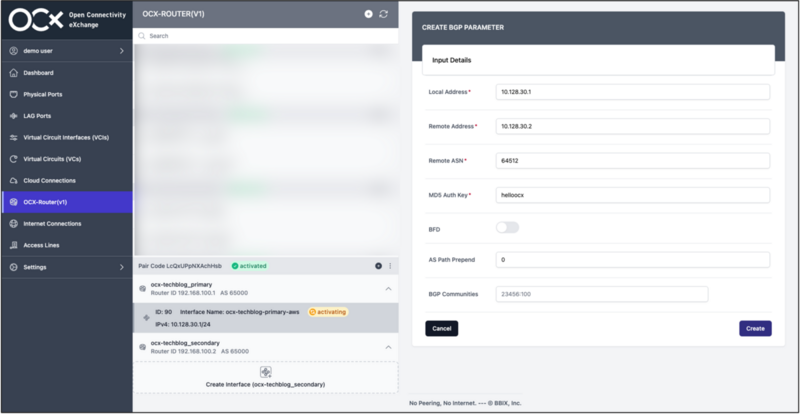Click Router ID 192.168.100.1 text

click(x=183, y=293)
